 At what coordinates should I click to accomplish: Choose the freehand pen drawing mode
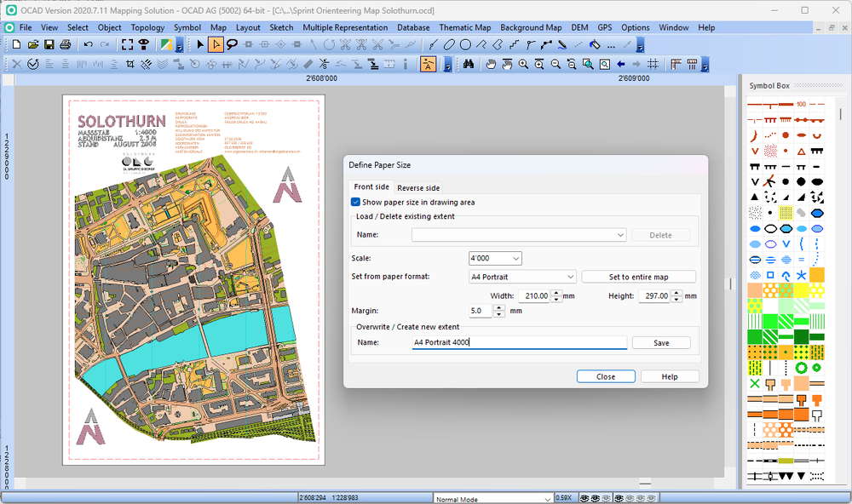point(562,44)
